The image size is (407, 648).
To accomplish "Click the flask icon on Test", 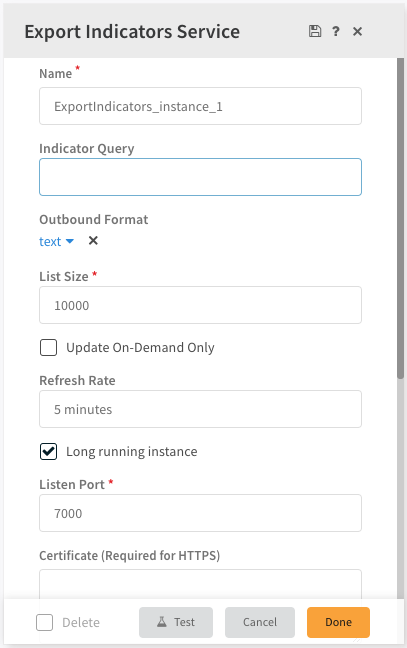I will click(162, 622).
